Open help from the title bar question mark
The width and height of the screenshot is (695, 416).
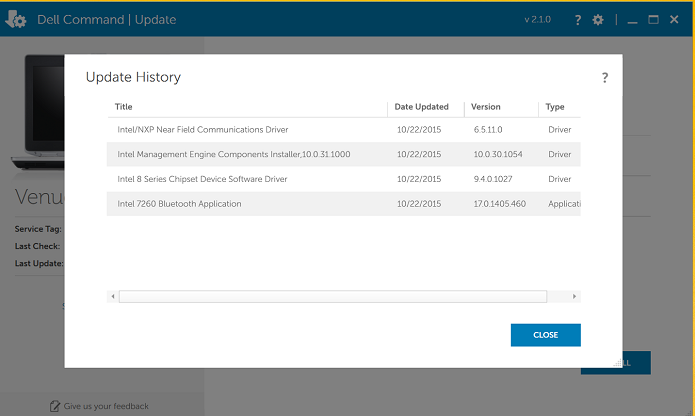(578, 20)
